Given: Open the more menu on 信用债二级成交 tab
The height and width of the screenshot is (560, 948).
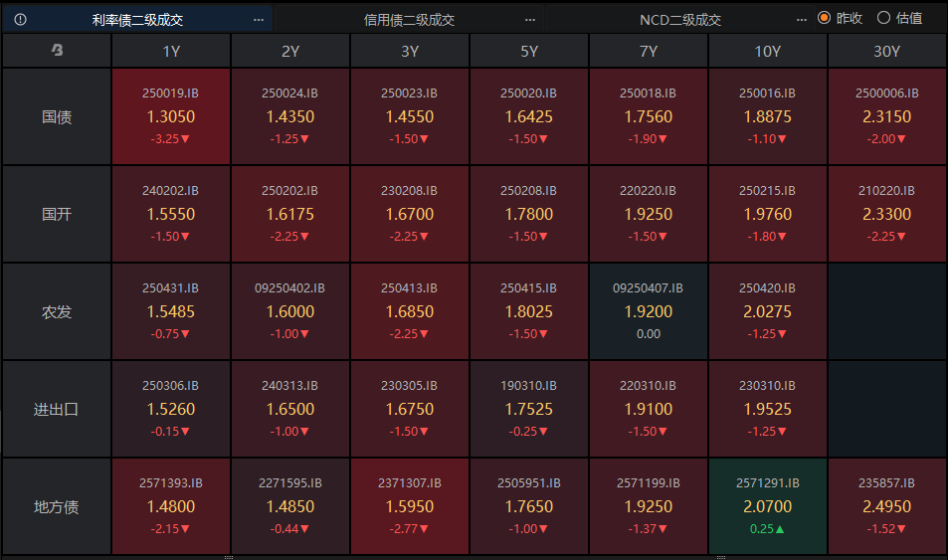Looking at the screenshot, I should (530, 19).
